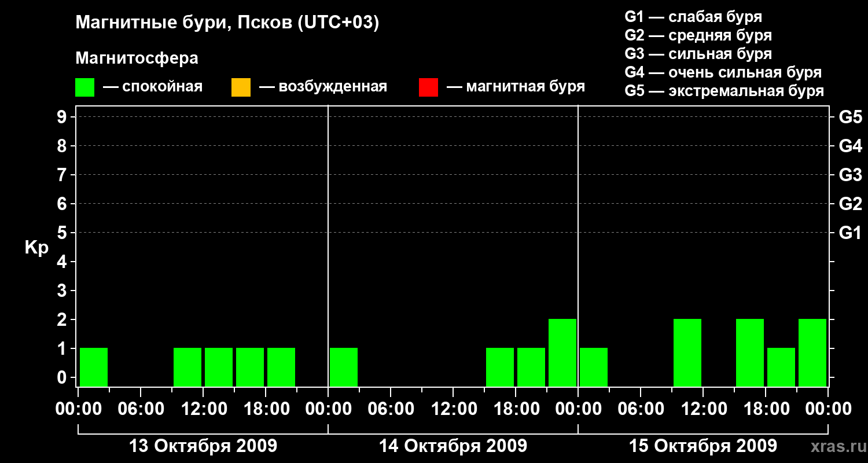Click the '06:00' time label under 15 October
This screenshot has width=868, height=463.
tap(641, 409)
